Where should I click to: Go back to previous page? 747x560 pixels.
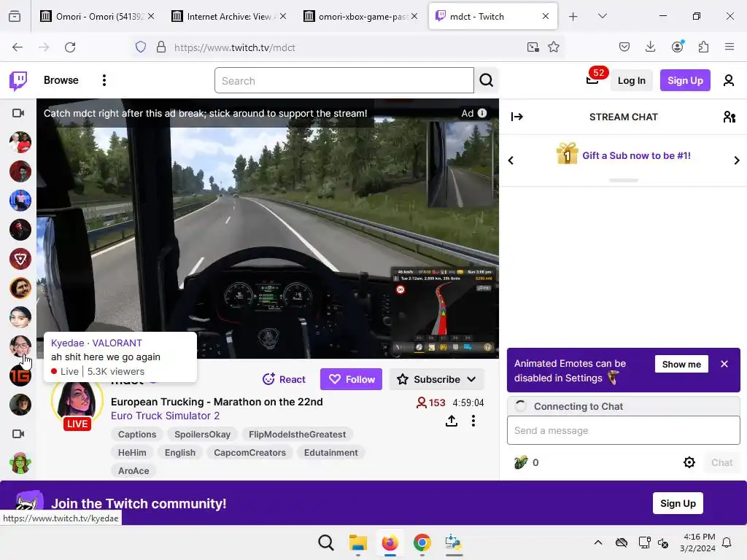click(x=18, y=47)
